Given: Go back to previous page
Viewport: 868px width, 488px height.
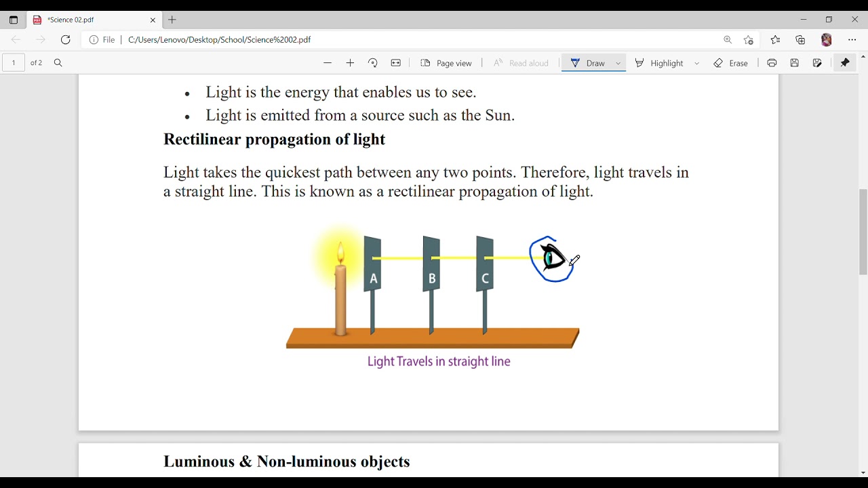Looking at the screenshot, I should point(16,40).
